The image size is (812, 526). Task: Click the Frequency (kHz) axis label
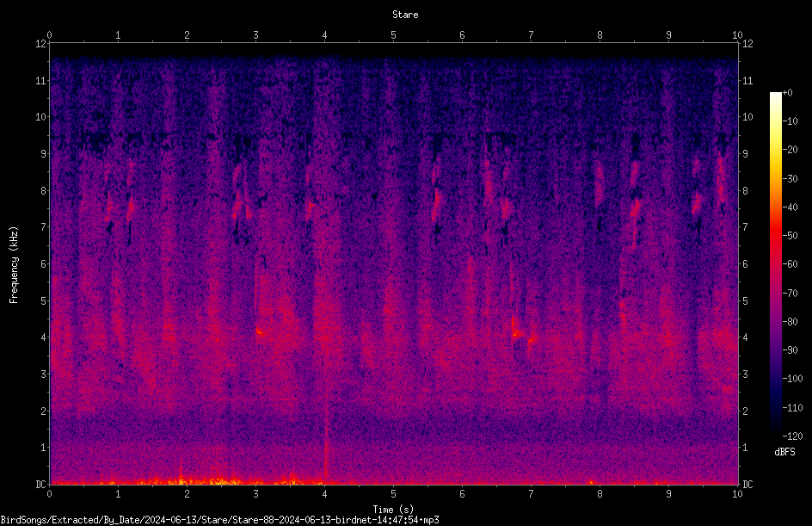14,265
